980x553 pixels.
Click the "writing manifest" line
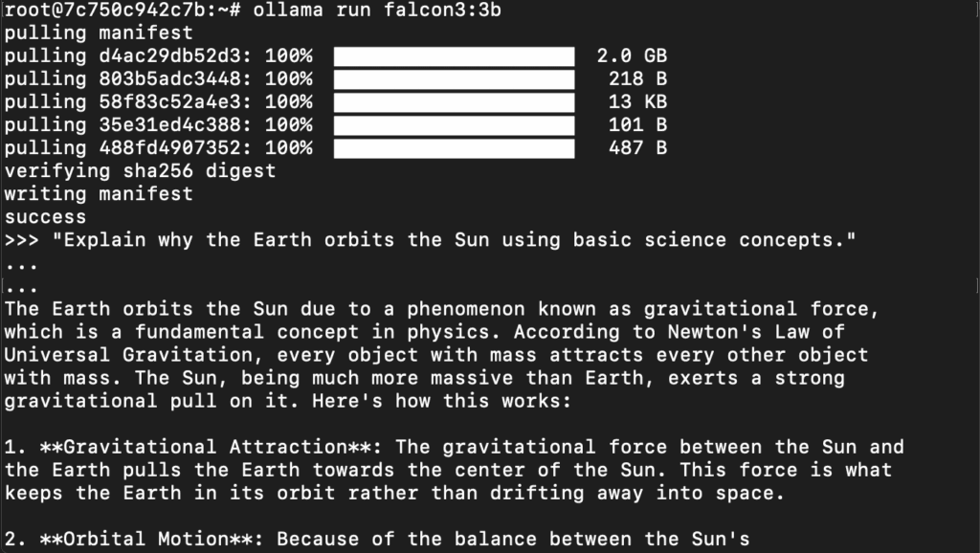pos(99,193)
